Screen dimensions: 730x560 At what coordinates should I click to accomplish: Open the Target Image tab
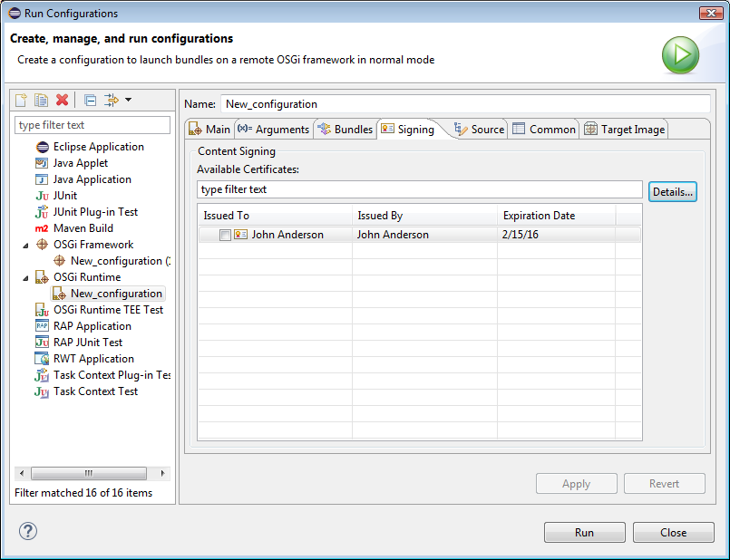point(624,130)
